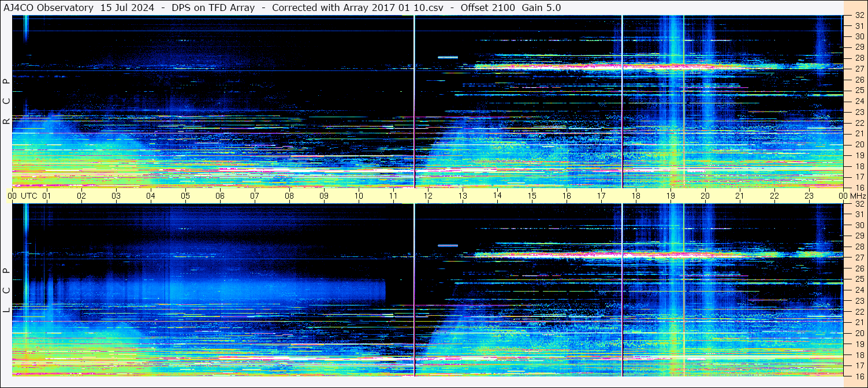This screenshot has width=868, height=388.
Task: Click the 32 MHz label on LCP scale
Action: click(x=859, y=204)
